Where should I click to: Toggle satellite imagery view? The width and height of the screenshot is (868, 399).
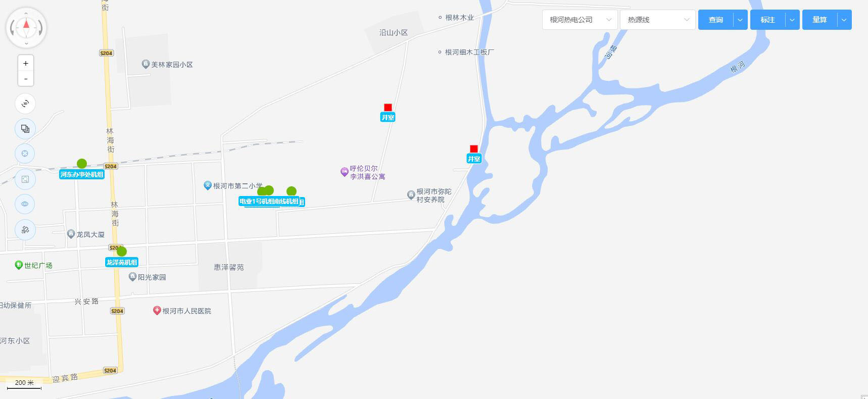coord(25,230)
